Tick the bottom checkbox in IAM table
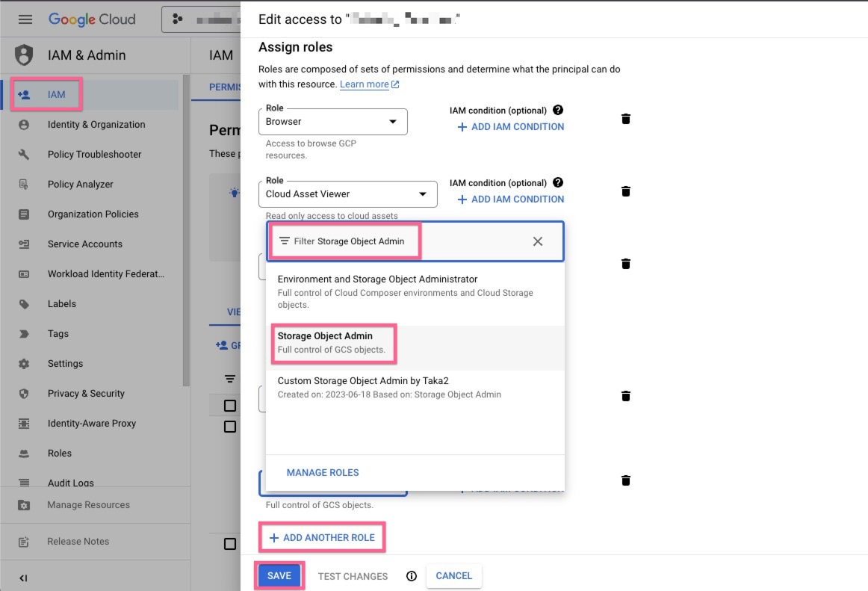 click(230, 544)
